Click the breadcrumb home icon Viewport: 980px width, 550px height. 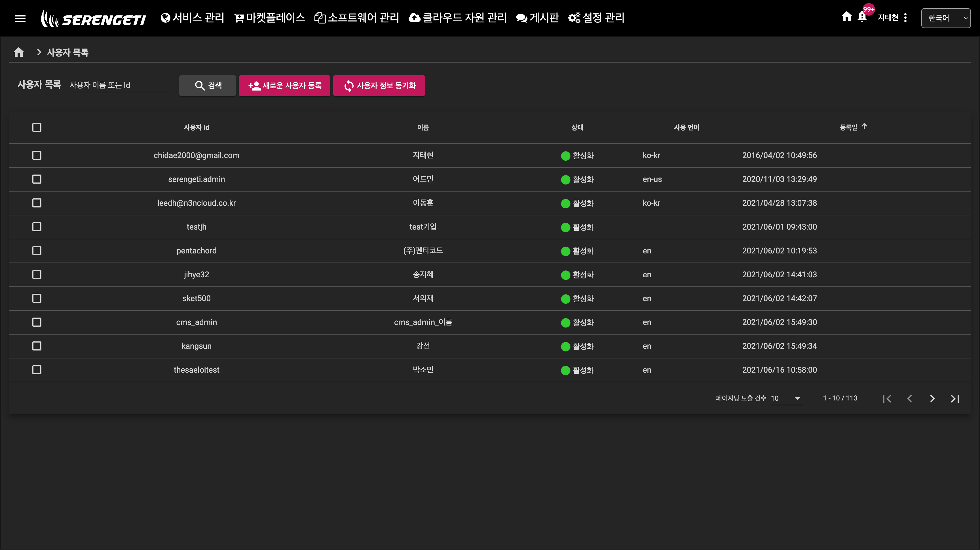click(x=19, y=52)
